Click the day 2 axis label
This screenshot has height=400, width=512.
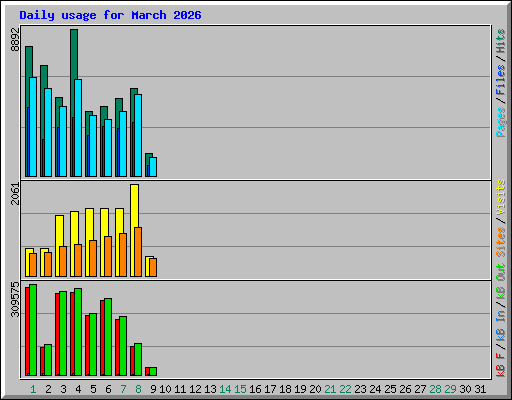point(48,389)
